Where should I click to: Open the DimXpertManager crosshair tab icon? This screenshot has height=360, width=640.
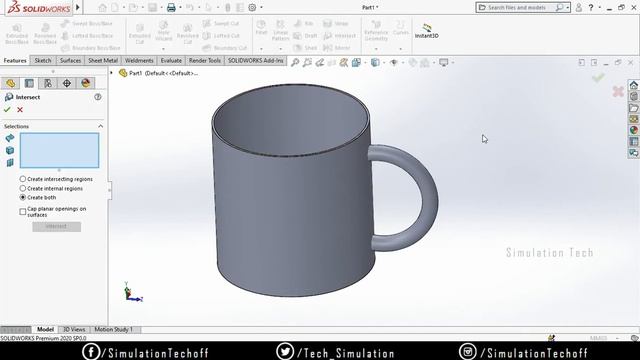point(67,83)
